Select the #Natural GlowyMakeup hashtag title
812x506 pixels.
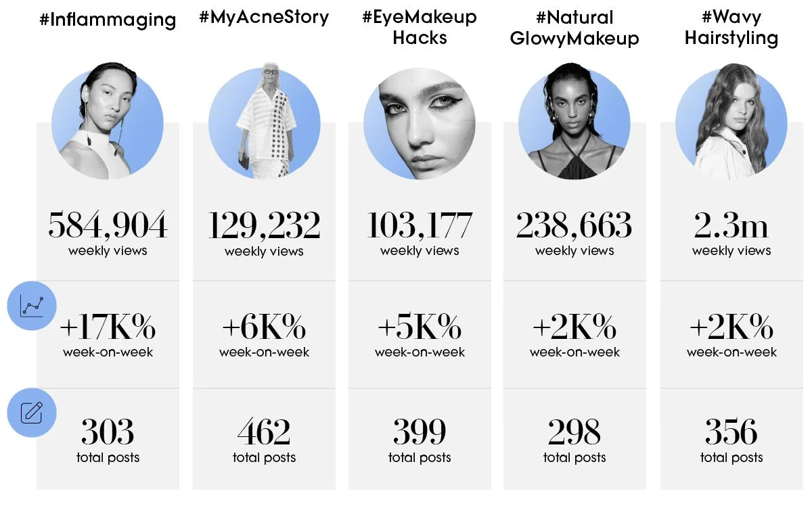coord(574,28)
